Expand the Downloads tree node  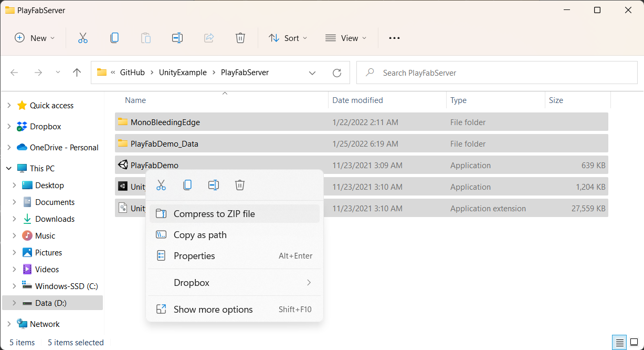[14, 219]
